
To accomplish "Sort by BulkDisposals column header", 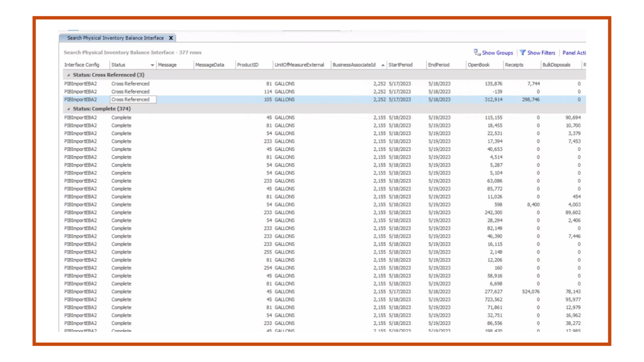I will coord(556,65).
